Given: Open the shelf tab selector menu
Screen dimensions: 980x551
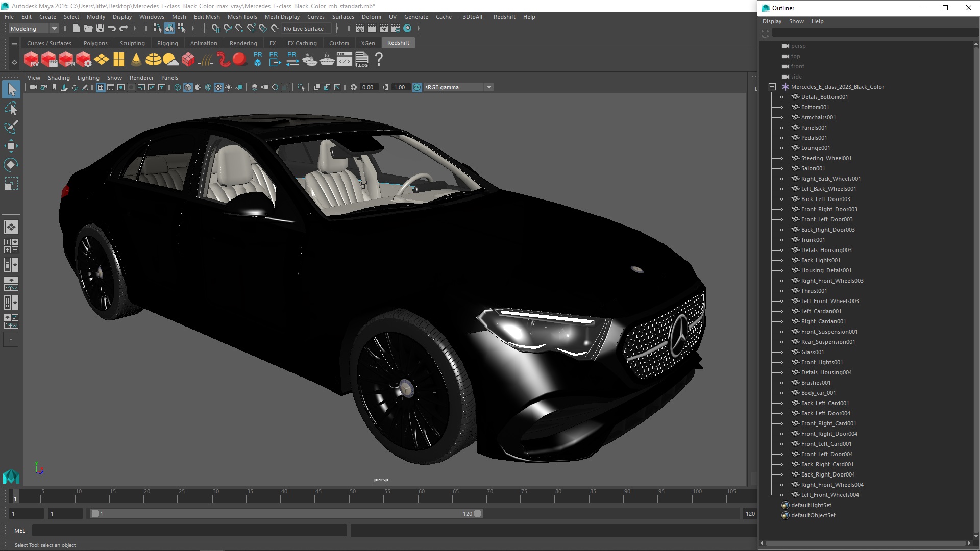Looking at the screenshot, I should click(14, 44).
